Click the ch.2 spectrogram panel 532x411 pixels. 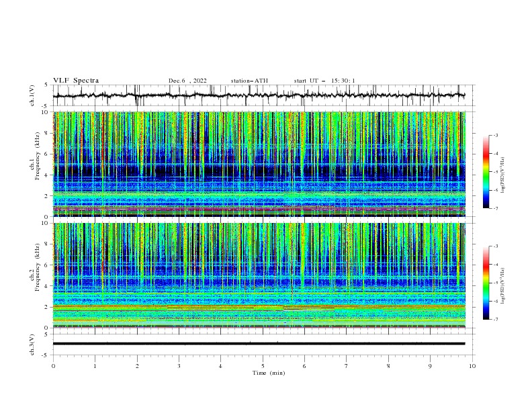(x=259, y=275)
